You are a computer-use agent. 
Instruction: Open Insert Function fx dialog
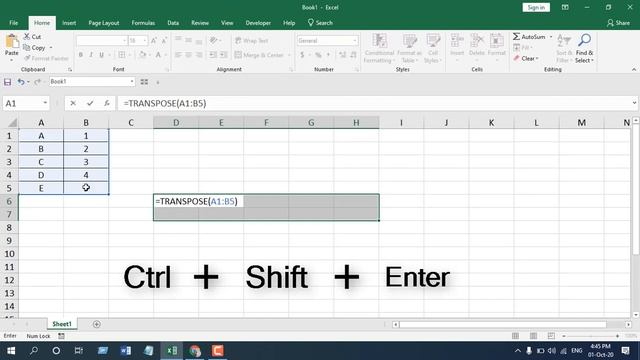coord(107,103)
